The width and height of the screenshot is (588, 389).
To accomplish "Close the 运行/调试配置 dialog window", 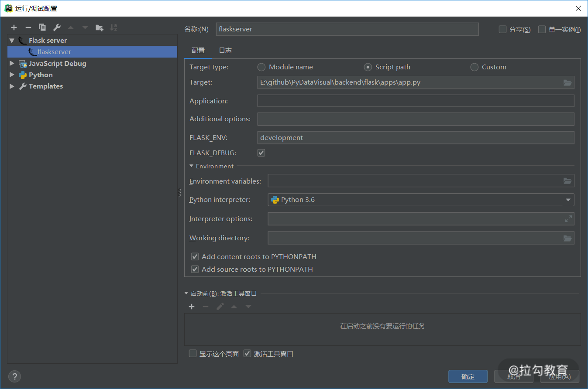I will point(578,8).
